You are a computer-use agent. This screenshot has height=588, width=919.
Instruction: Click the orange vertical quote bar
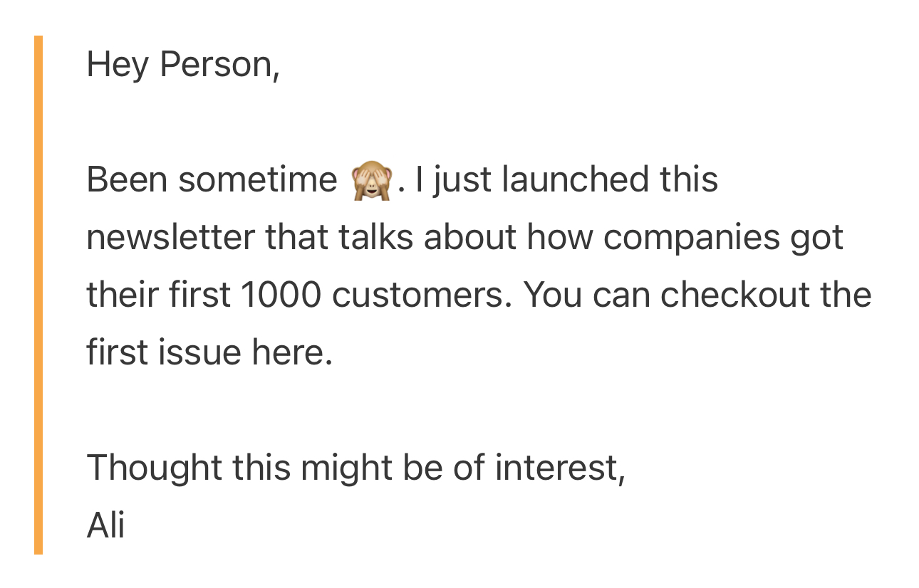tap(38, 295)
